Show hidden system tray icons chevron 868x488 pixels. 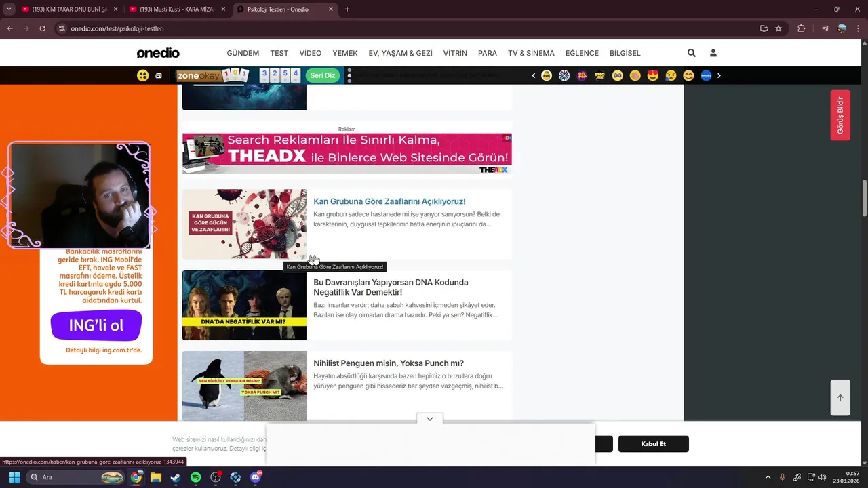[x=768, y=477]
